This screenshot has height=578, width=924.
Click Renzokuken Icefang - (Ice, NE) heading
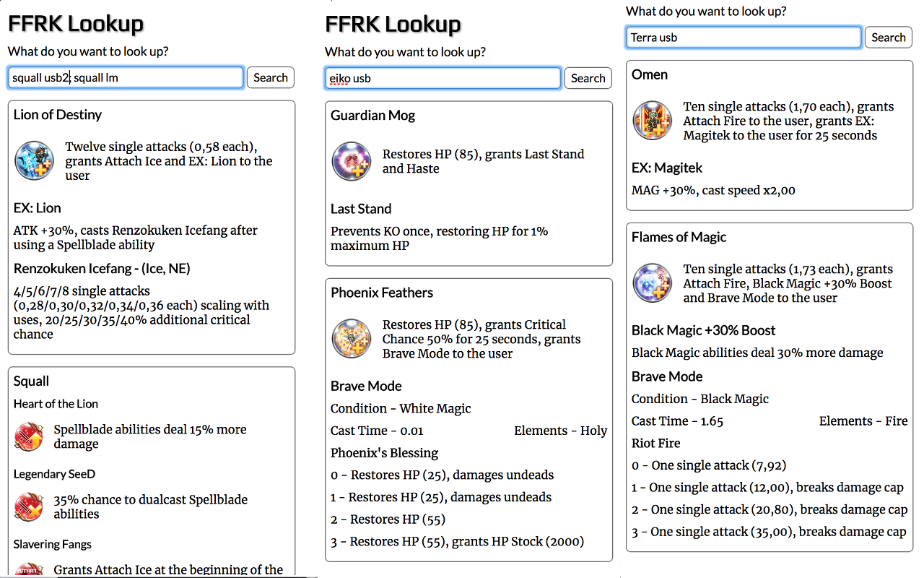102,269
